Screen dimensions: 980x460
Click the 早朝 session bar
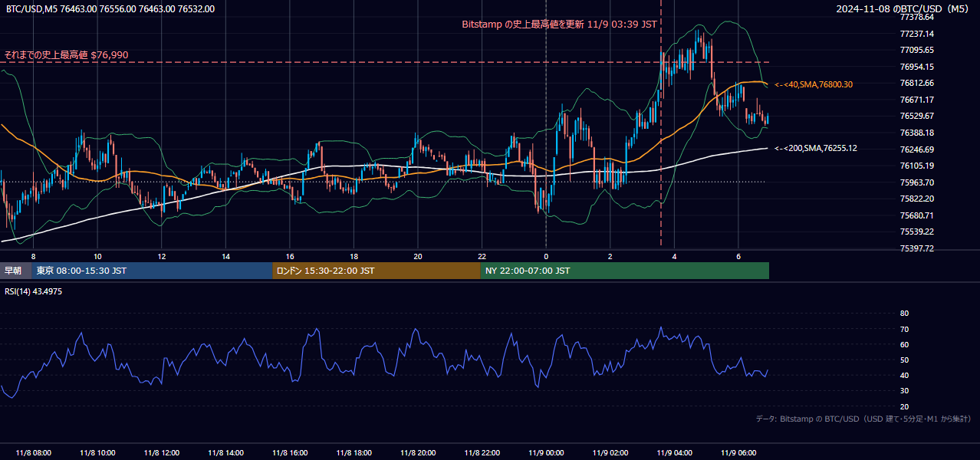pos(16,271)
